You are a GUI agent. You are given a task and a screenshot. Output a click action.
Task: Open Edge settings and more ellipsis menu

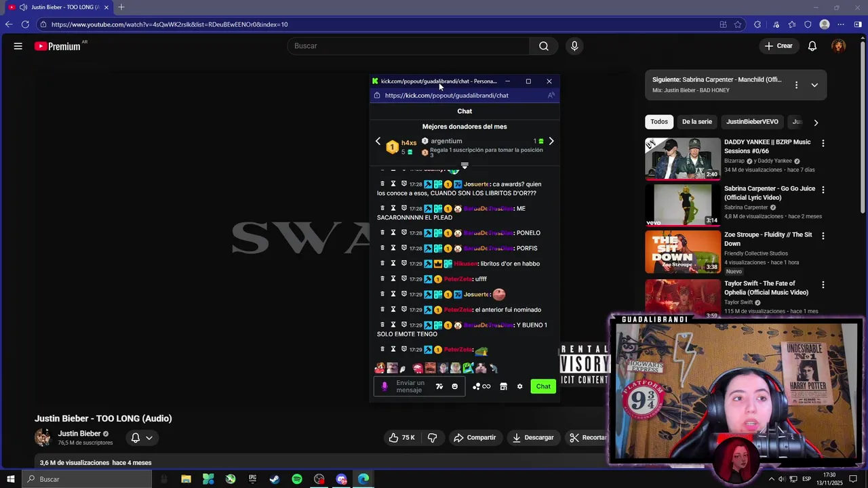(x=841, y=24)
